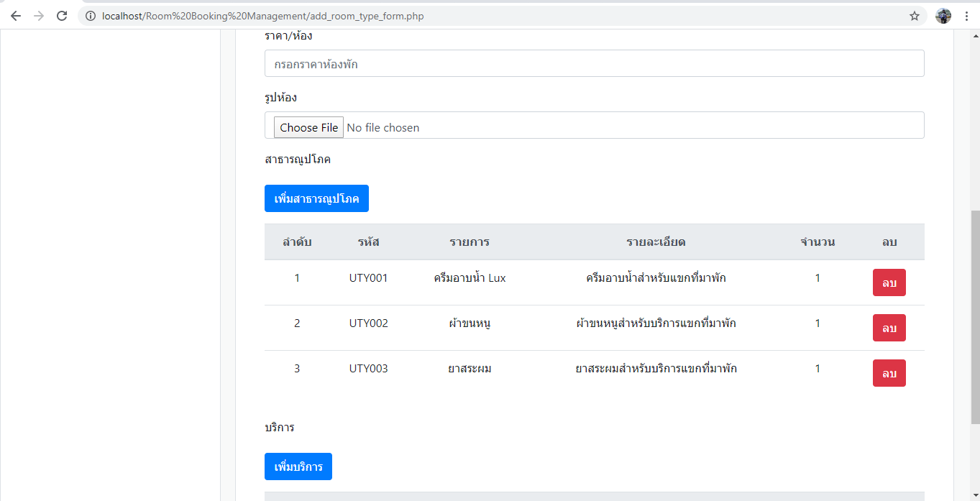Click the จำนวน column header
This screenshot has width=980, height=501.
(x=818, y=242)
